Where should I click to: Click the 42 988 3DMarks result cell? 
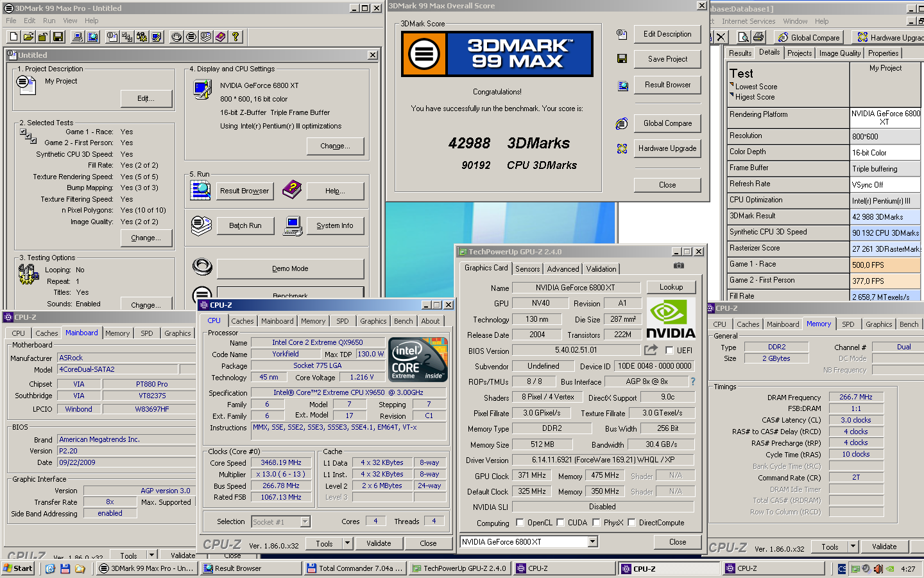(x=886, y=217)
